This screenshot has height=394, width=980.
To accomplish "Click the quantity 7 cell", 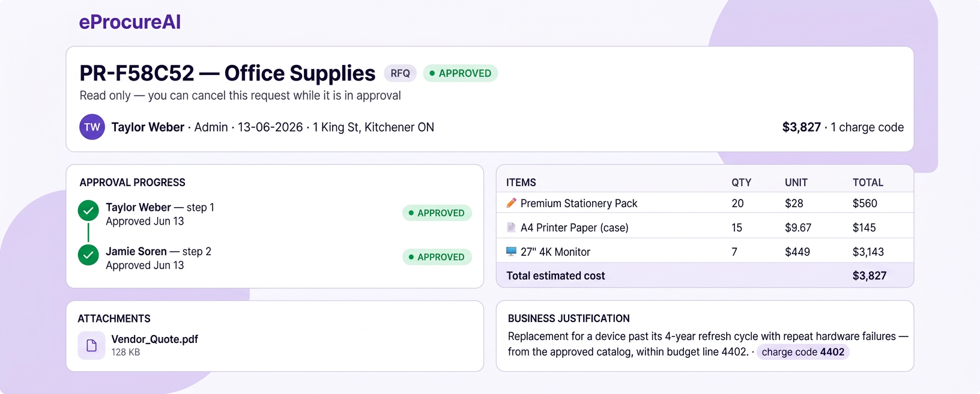I will [x=734, y=252].
